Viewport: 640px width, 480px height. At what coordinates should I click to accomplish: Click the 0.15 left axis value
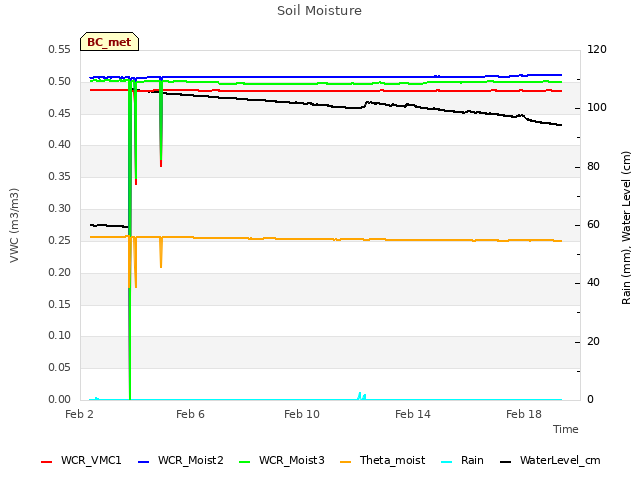click(x=59, y=304)
